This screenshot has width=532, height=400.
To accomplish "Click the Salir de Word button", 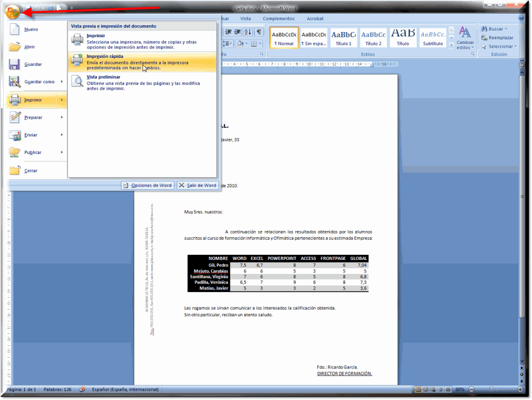I will point(198,186).
